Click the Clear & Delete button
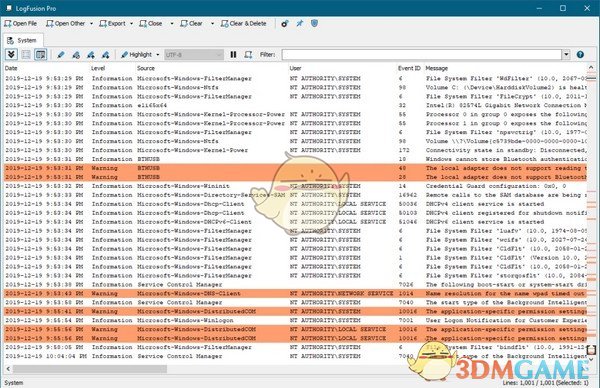This screenshot has height=388, width=600. click(244, 24)
